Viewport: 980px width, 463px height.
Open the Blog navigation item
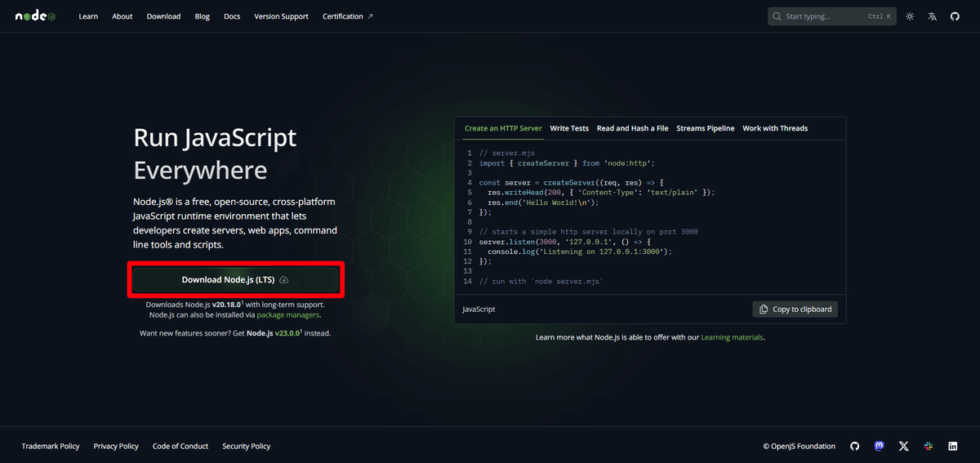pos(203,16)
